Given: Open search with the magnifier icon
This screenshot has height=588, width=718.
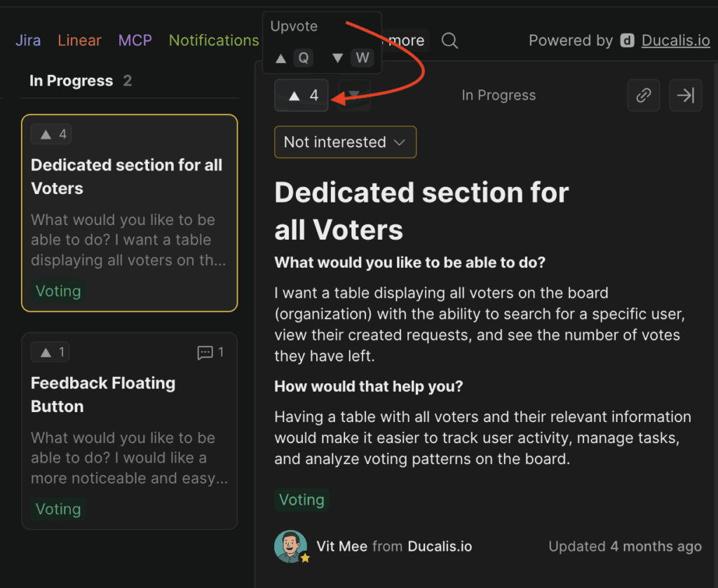Looking at the screenshot, I should [x=449, y=41].
